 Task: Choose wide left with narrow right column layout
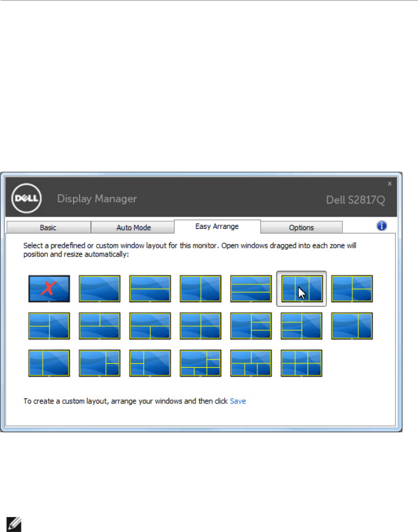[x=352, y=326]
